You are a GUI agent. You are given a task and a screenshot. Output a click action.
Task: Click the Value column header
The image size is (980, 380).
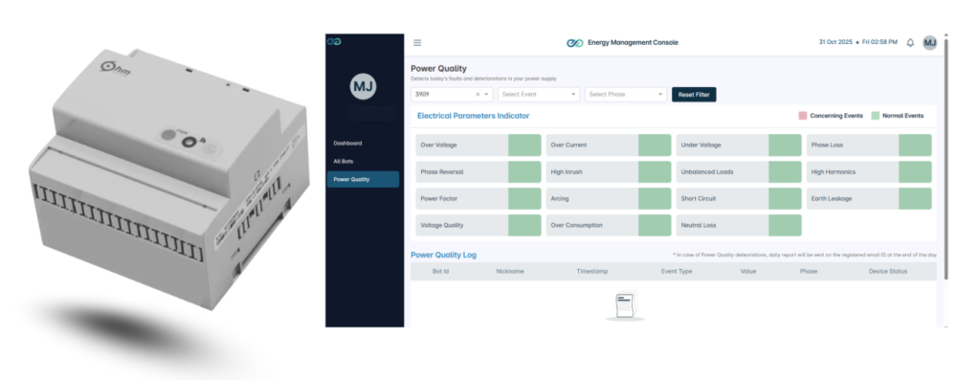point(748,272)
